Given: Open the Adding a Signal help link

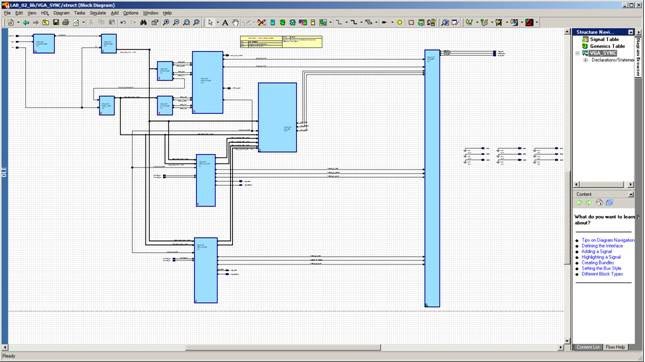Looking at the screenshot, I should coord(597,251).
